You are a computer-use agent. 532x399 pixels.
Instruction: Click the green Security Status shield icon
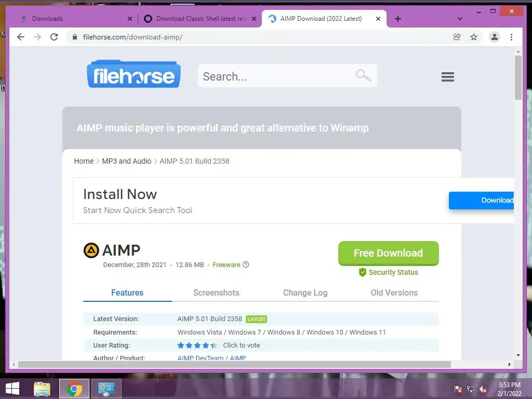pyautogui.click(x=362, y=272)
